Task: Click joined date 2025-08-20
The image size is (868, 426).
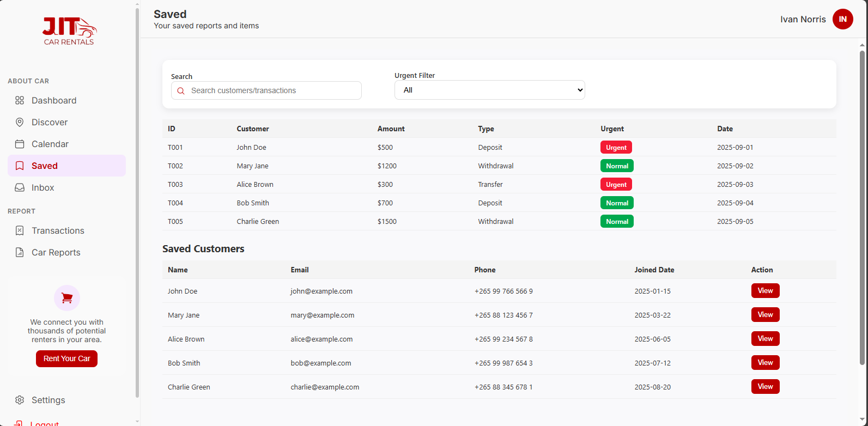Action: click(x=653, y=387)
